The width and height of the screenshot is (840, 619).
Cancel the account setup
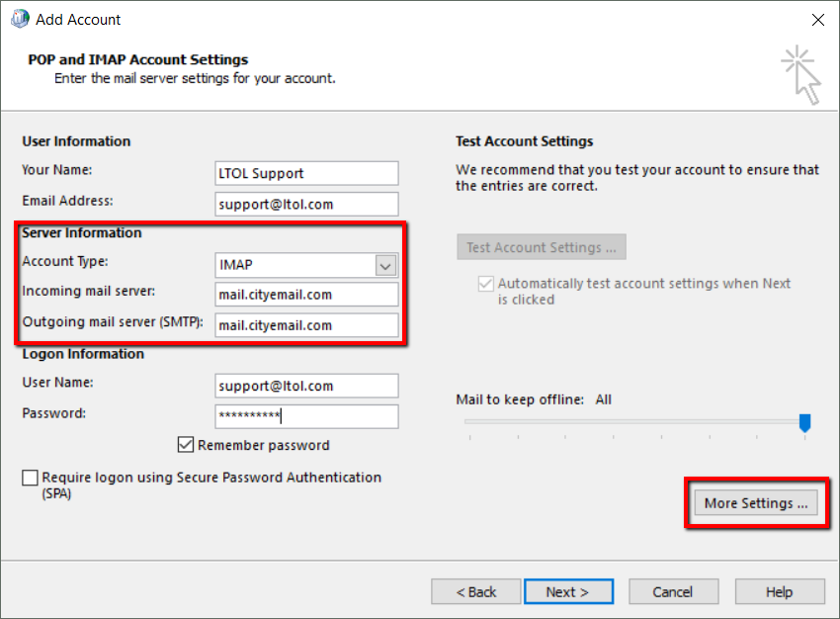(x=673, y=591)
